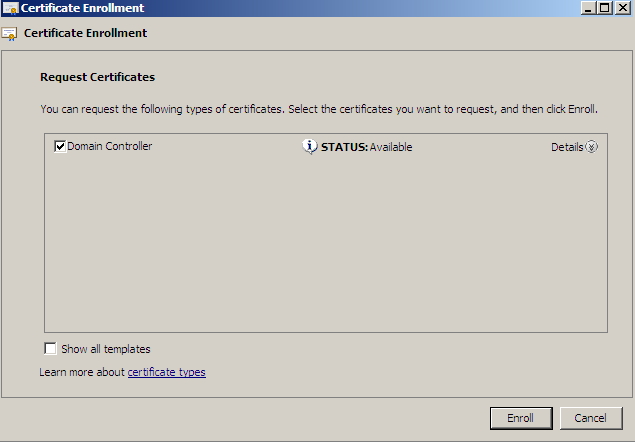Viewport: 635px width, 442px height.
Task: Click the Certificate Enrollment header text
Action: click(85, 33)
